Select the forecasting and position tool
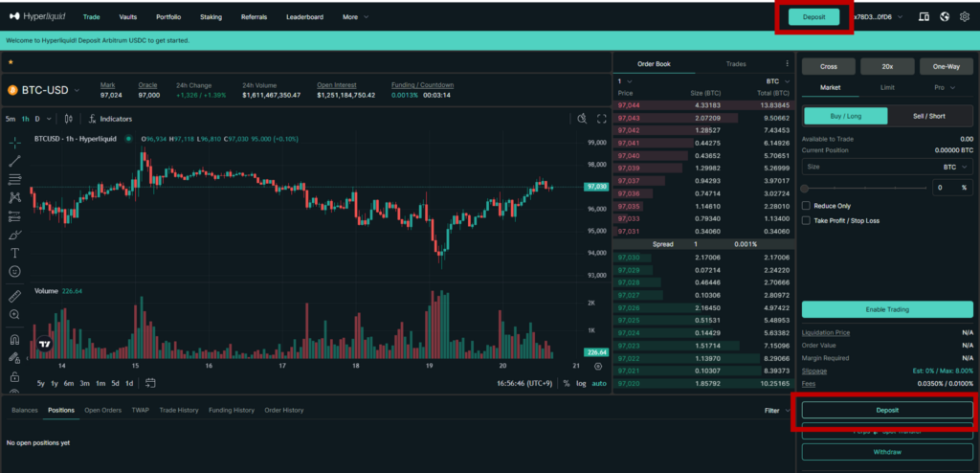The height and width of the screenshot is (473, 980). (x=15, y=216)
